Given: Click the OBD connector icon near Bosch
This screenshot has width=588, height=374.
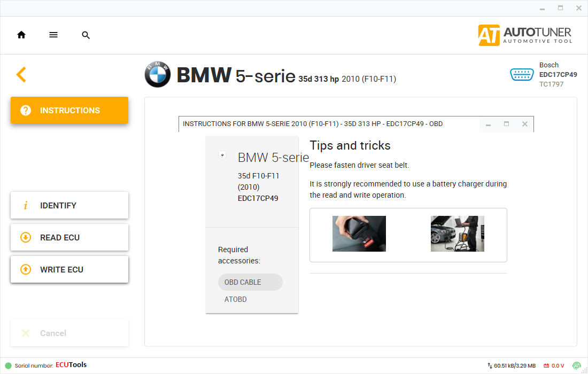Looking at the screenshot, I should pos(522,74).
